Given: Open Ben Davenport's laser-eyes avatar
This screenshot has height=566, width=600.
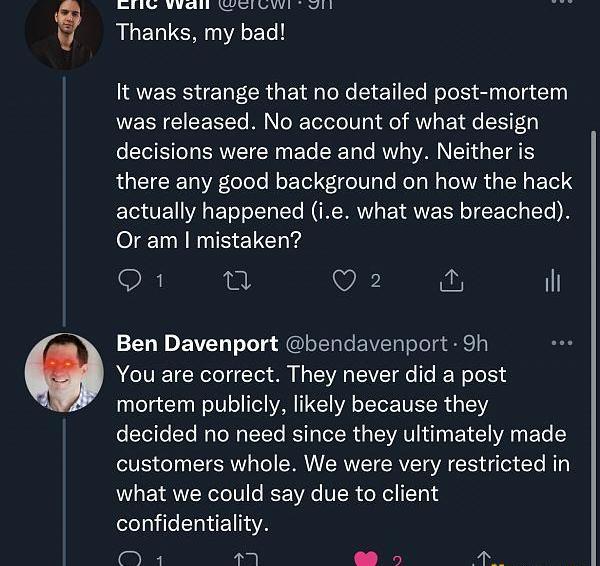Looking at the screenshot, I should click(63, 372).
